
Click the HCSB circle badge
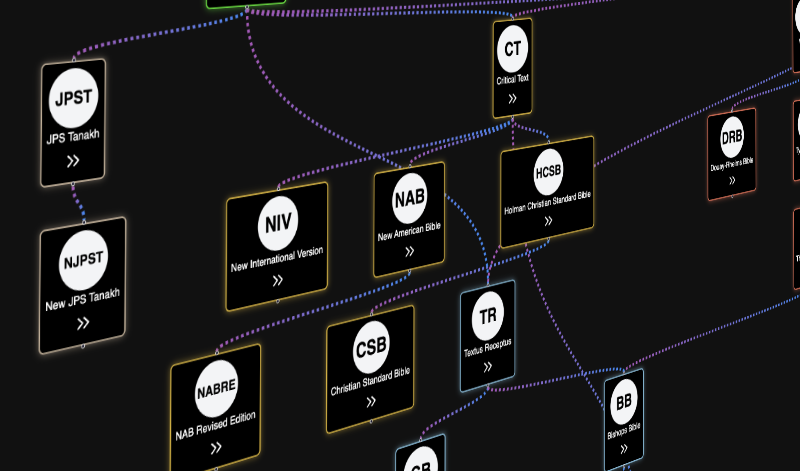(x=548, y=172)
